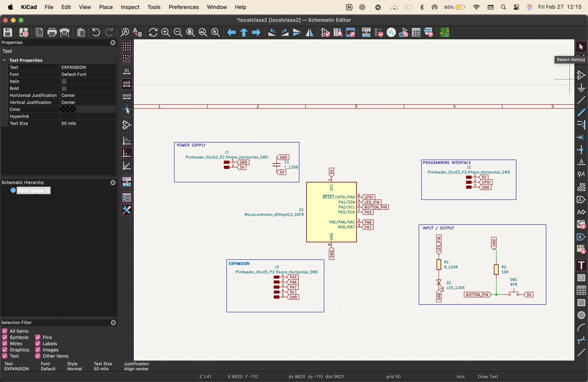The image size is (588, 382).
Task: Open the Inspect menu
Action: (130, 7)
